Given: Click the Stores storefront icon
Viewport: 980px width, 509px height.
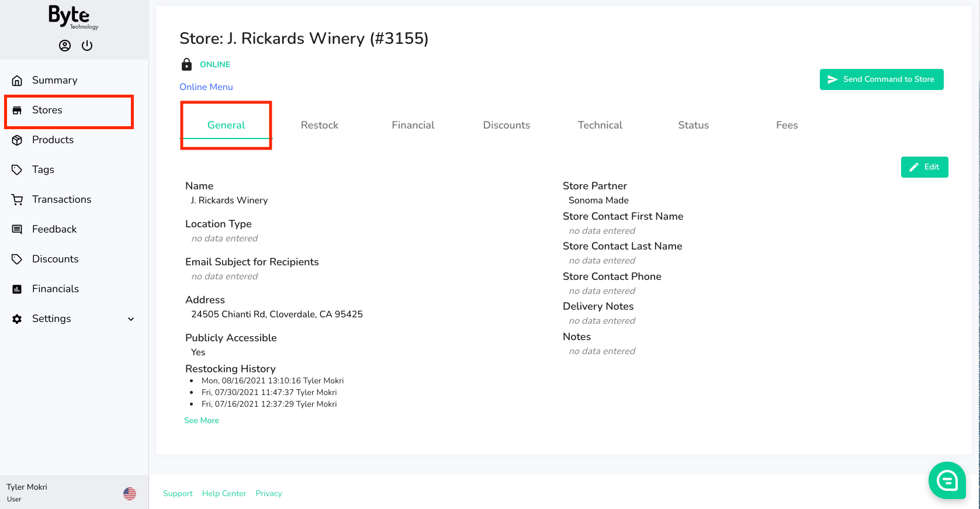Looking at the screenshot, I should (17, 110).
